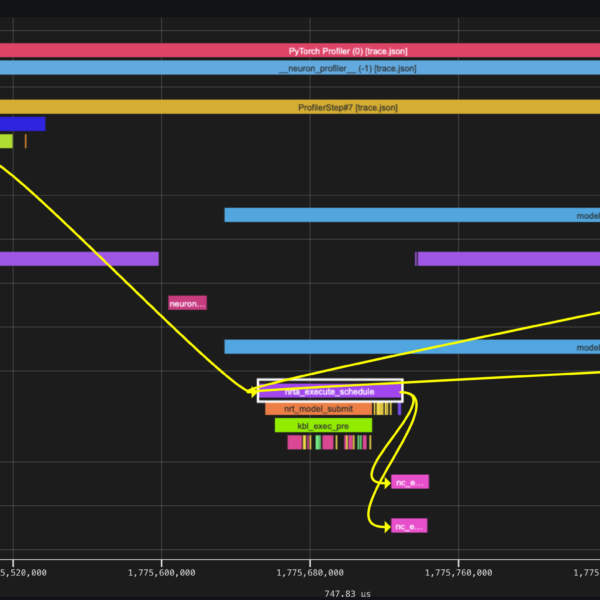Select the small purple slice right of nrt_model_submit
Image resolution: width=600 pixels, height=600 pixels.
coord(399,409)
